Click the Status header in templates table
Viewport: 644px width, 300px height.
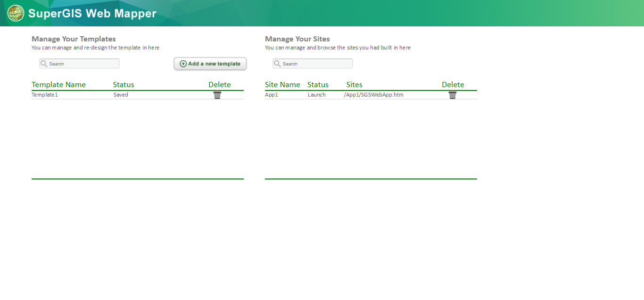[124, 85]
